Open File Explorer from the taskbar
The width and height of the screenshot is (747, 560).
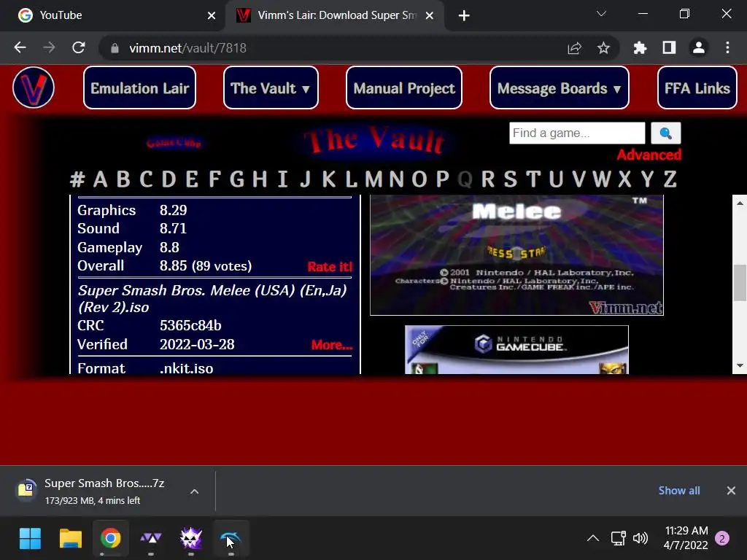click(x=71, y=539)
